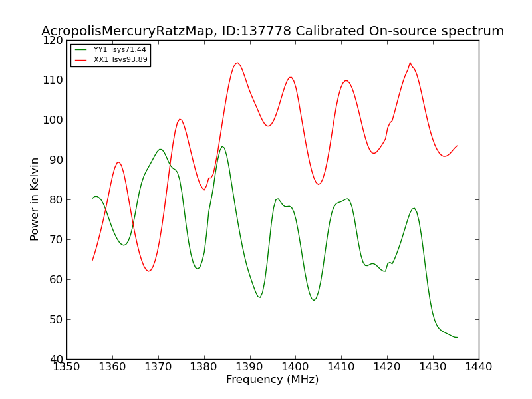Click the y-axis tick label 50
Image resolution: width=532 pixels, height=399 pixels.
tap(56, 320)
